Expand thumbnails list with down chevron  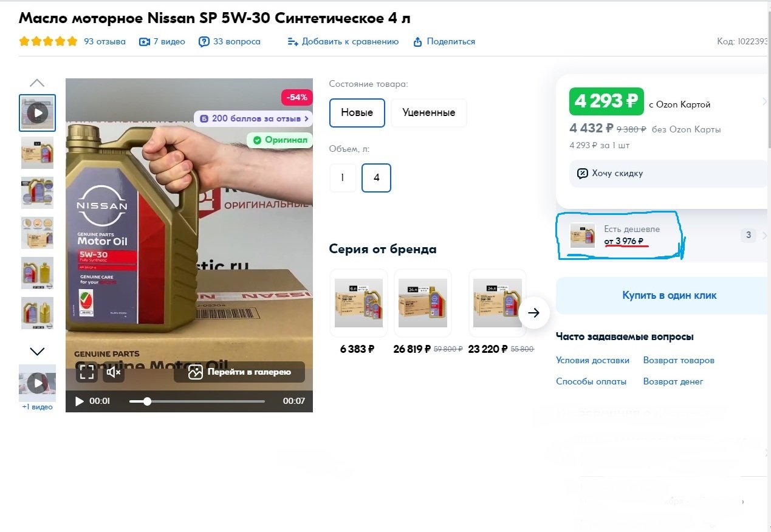click(38, 351)
